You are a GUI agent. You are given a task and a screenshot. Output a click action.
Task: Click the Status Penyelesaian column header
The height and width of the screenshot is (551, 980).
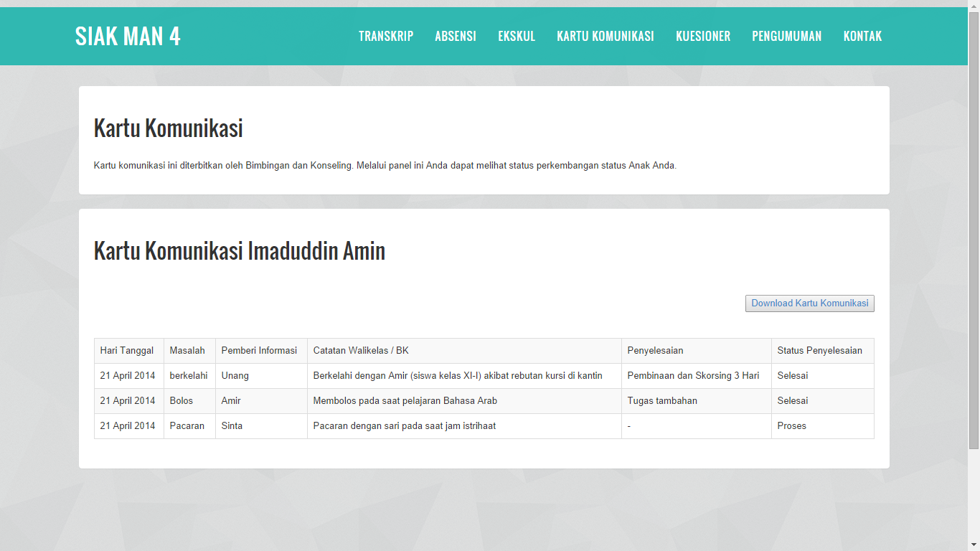819,351
